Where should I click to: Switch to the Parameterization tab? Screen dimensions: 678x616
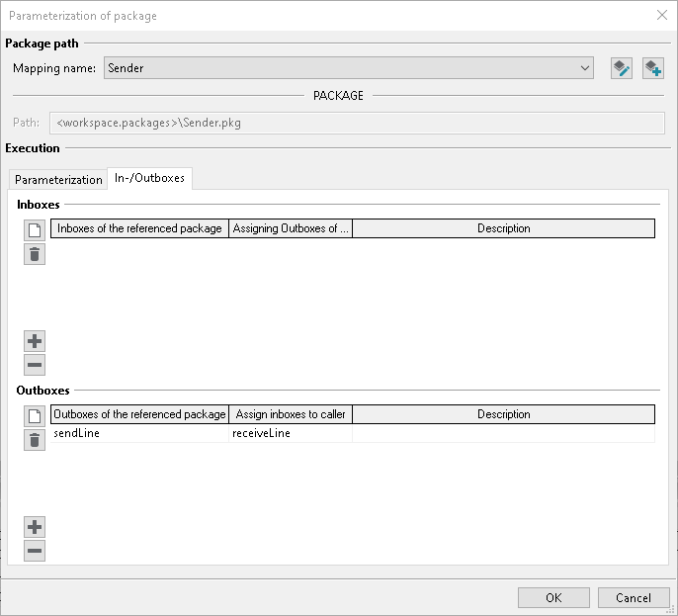coord(58,180)
